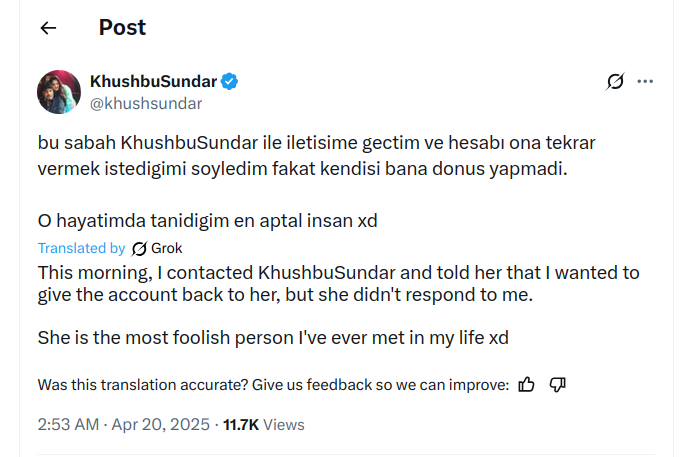Open the three-dot more options menu
This screenshot has width=688, height=457.
(646, 82)
